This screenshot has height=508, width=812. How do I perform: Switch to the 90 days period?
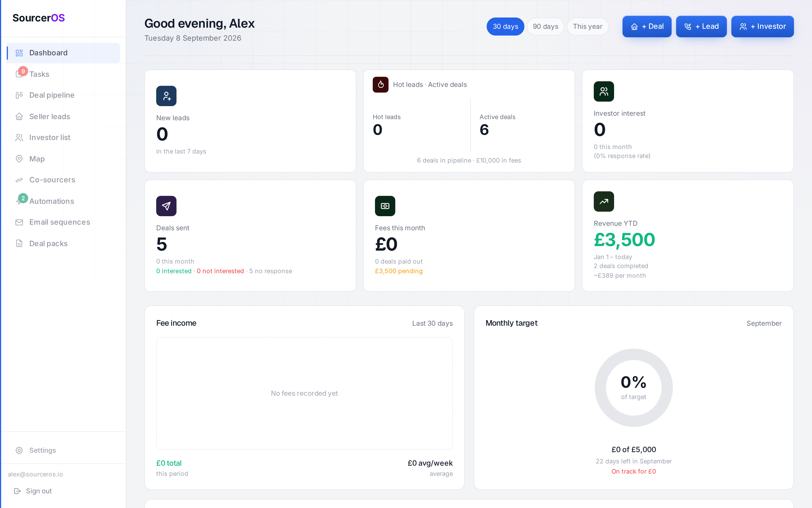pyautogui.click(x=545, y=27)
